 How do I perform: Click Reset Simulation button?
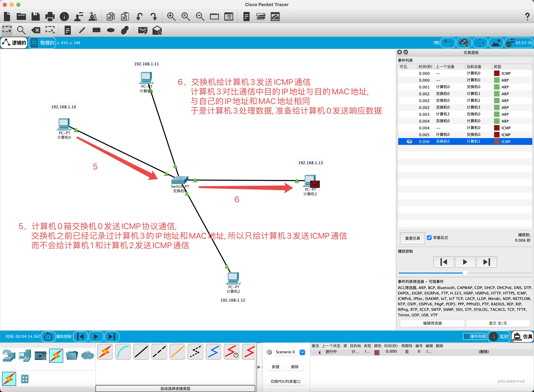tap(412, 238)
